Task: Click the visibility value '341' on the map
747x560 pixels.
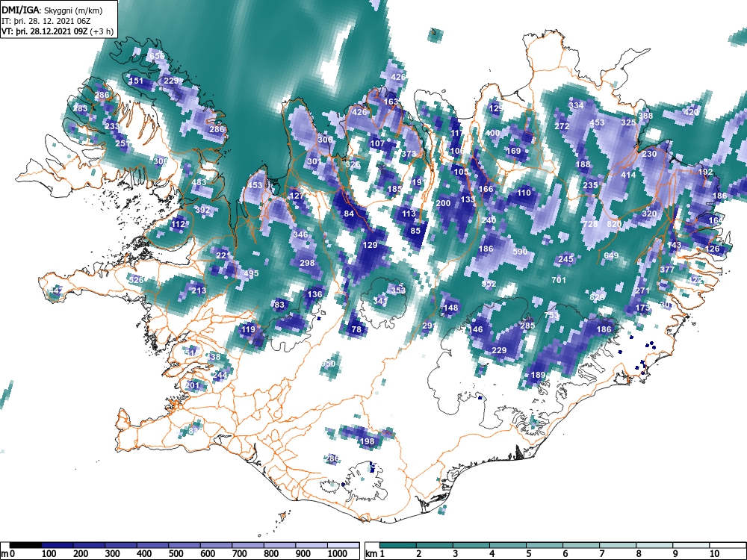Action: 380,300
